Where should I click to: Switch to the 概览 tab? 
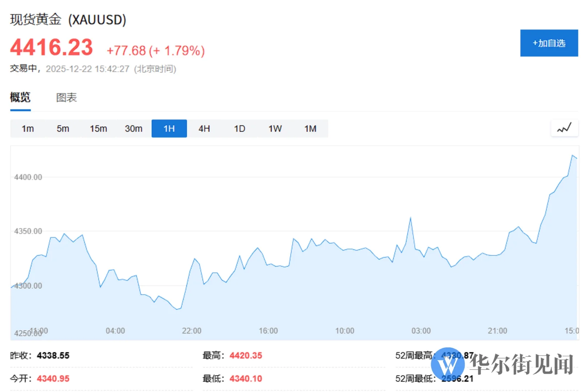(x=20, y=97)
